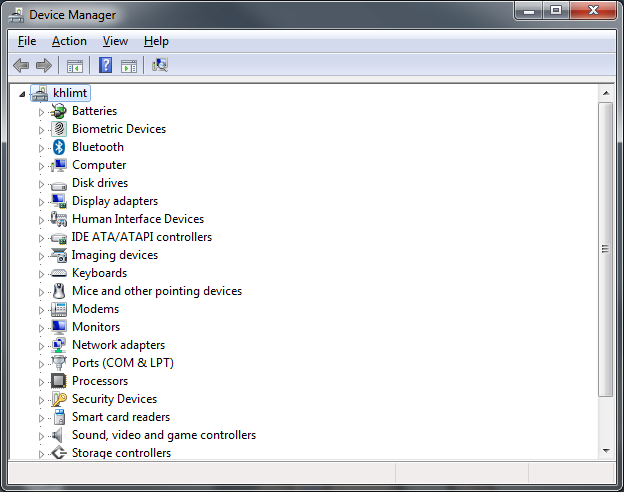This screenshot has width=624, height=492.
Task: Click the Biometric Devices fingerprint icon
Action: (x=59, y=129)
